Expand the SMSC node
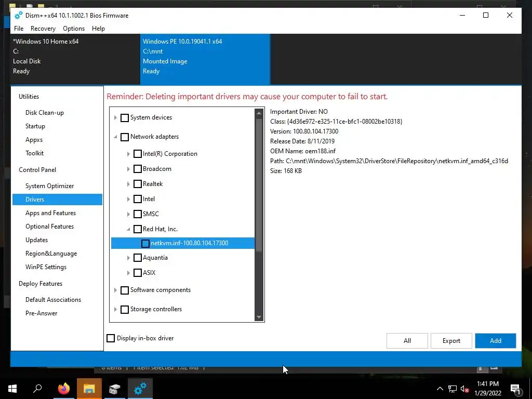Screen dimensions: 532x399 tap(128, 214)
